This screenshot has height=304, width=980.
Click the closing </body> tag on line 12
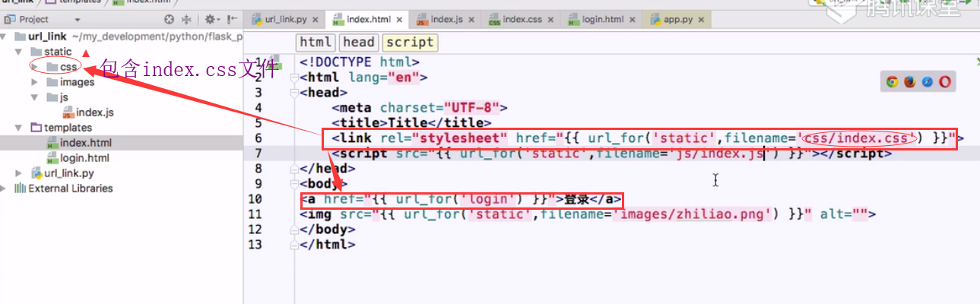pyautogui.click(x=328, y=230)
